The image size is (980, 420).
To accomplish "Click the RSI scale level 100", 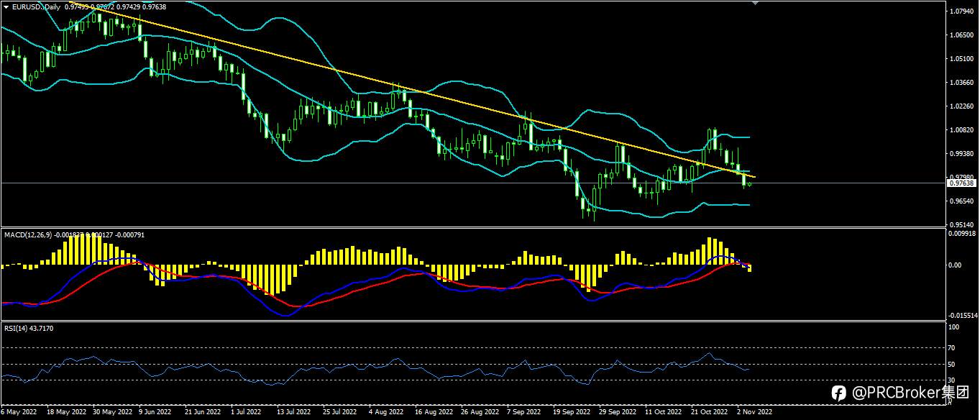I will point(954,327).
